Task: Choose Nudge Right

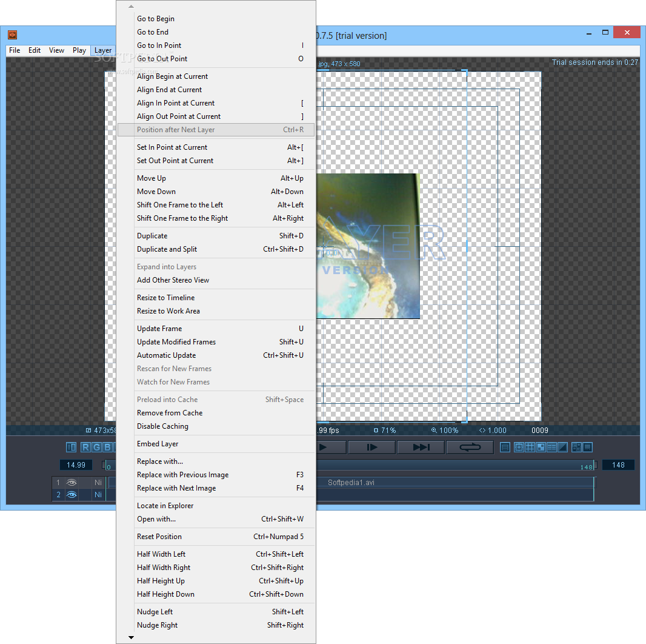Action: (216, 625)
